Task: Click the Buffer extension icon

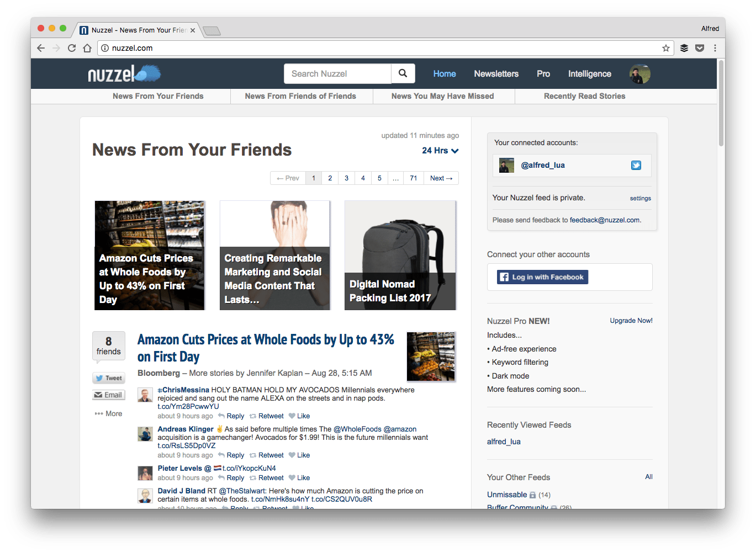Action: [x=684, y=48]
